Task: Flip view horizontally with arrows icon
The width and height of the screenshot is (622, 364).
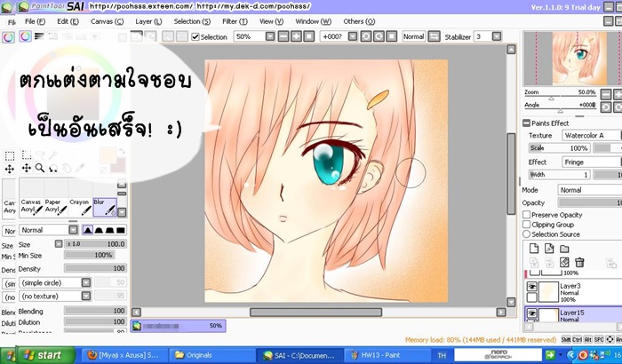Action: tap(434, 36)
